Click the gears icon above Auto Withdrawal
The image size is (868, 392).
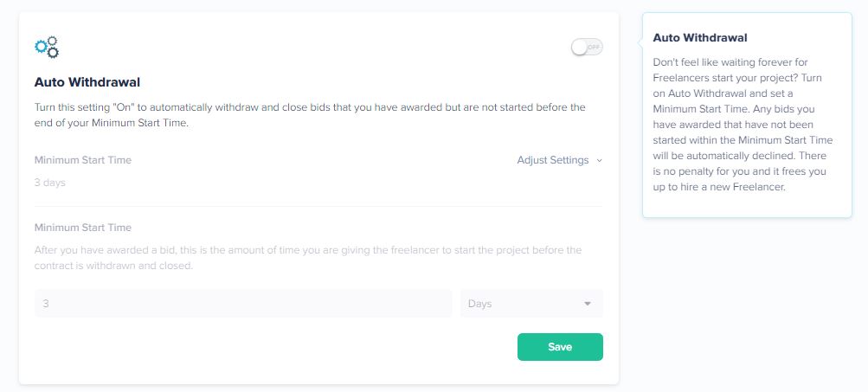pyautogui.click(x=47, y=47)
